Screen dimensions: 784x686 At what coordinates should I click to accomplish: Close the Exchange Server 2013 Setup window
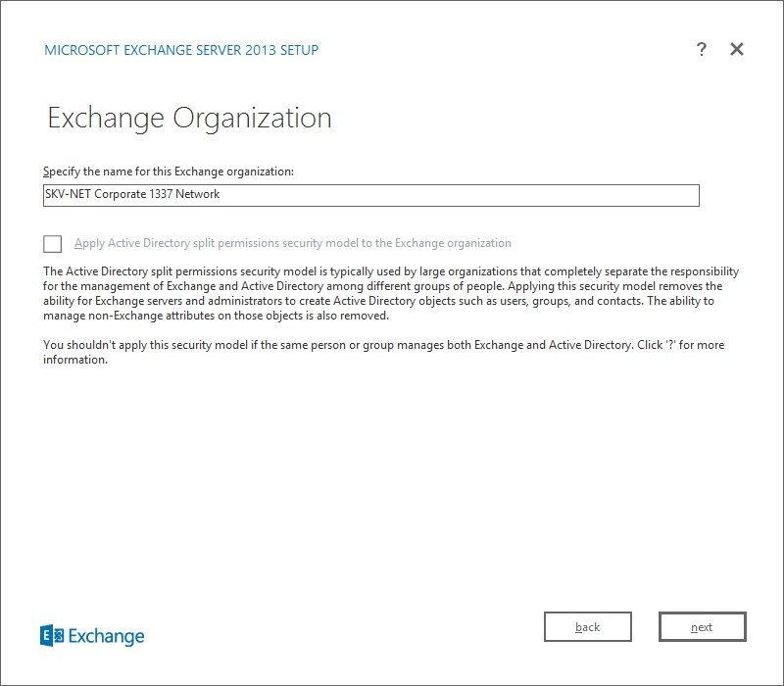(x=737, y=50)
